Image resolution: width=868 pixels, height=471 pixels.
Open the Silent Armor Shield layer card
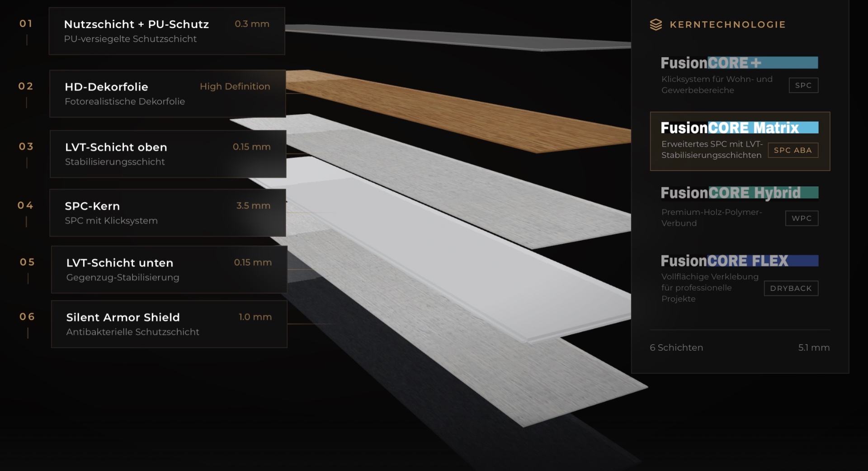[169, 324]
